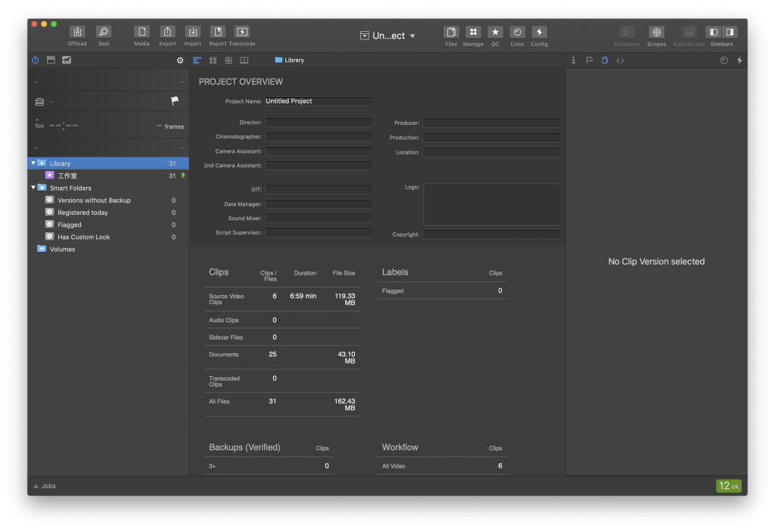The image size is (775, 532).
Task: Open the Export toolbar function
Action: coord(167,32)
